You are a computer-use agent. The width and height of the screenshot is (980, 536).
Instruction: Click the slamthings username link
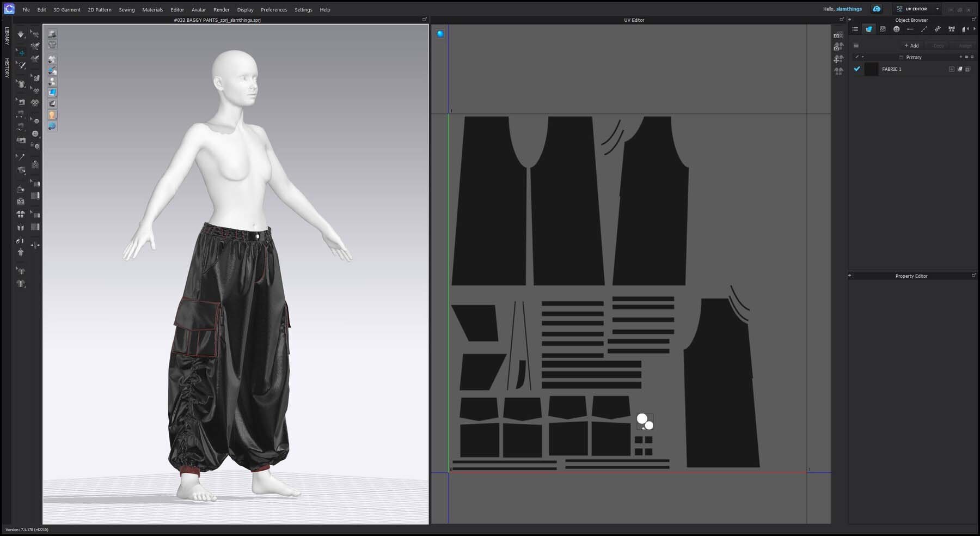pyautogui.click(x=849, y=9)
